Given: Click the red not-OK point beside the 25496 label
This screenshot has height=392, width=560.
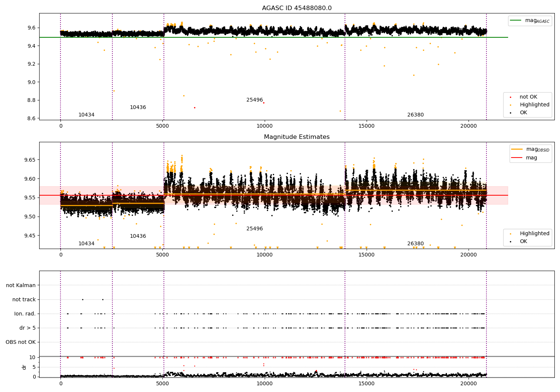Looking at the screenshot, I should coord(264,103).
